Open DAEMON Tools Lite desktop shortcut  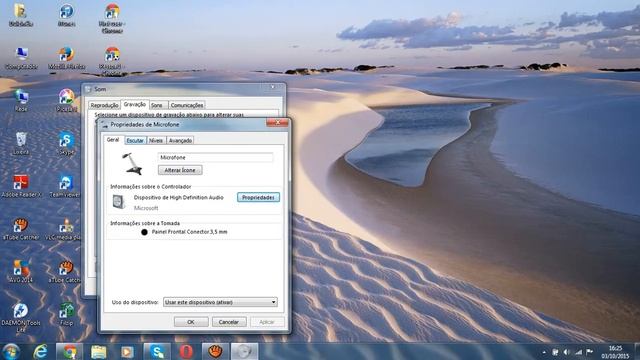[x=20, y=318]
